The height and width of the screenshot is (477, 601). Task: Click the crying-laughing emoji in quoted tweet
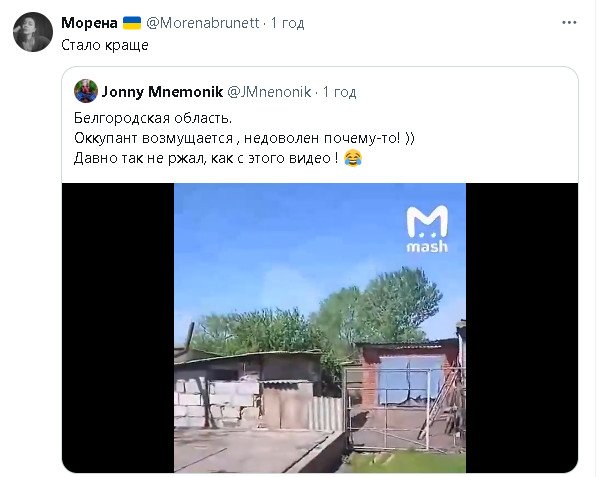coord(353,158)
